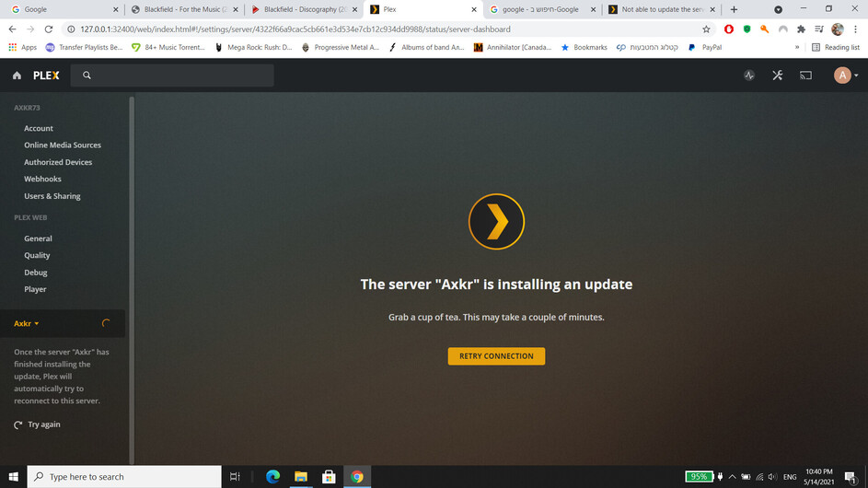Click the address bar URL
The height and width of the screenshot is (488, 868).
(295, 29)
